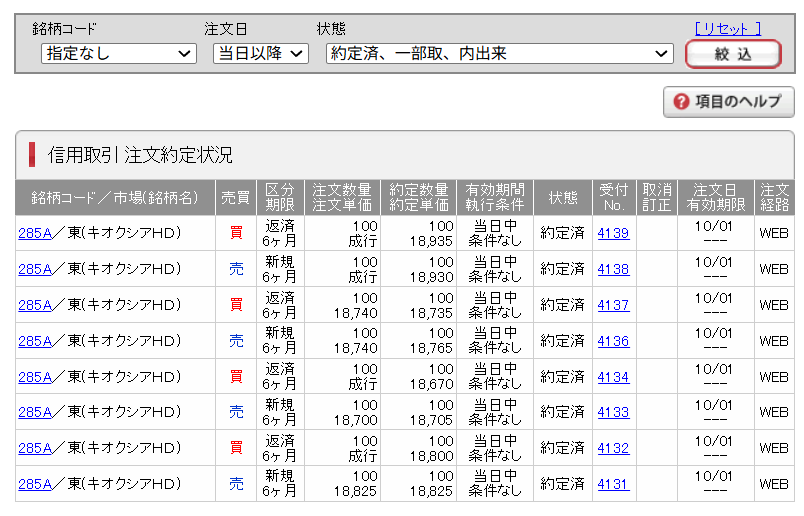
Task: Open order number 4136 link
Action: coord(613,341)
